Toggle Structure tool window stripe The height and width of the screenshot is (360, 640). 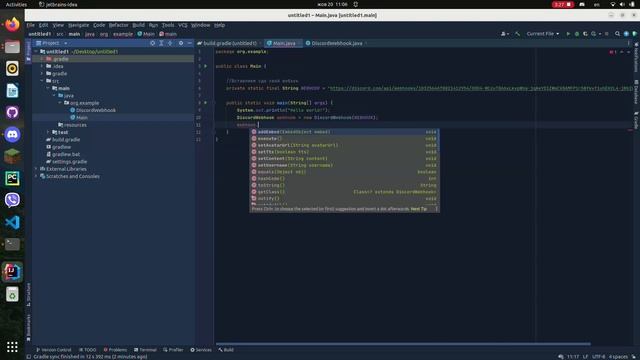tap(28, 295)
